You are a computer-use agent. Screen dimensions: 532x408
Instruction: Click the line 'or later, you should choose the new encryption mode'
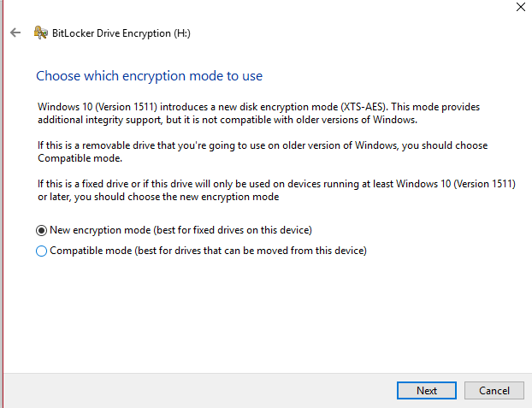[158, 197]
